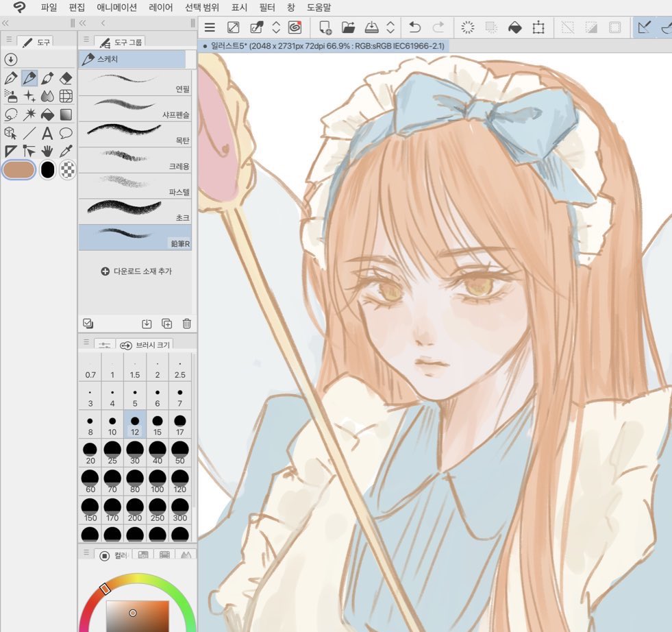Click the Duplicate sub tool icon
The width and height of the screenshot is (672, 632).
166,324
